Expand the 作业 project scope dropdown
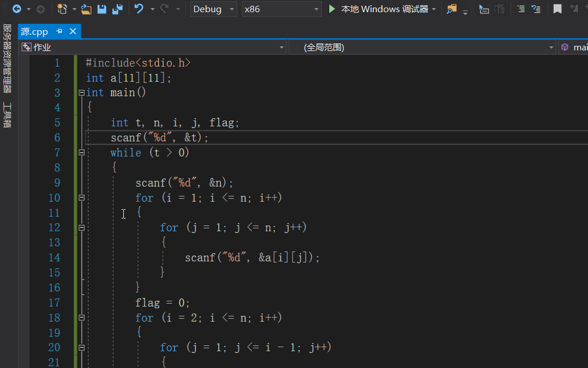 point(153,48)
